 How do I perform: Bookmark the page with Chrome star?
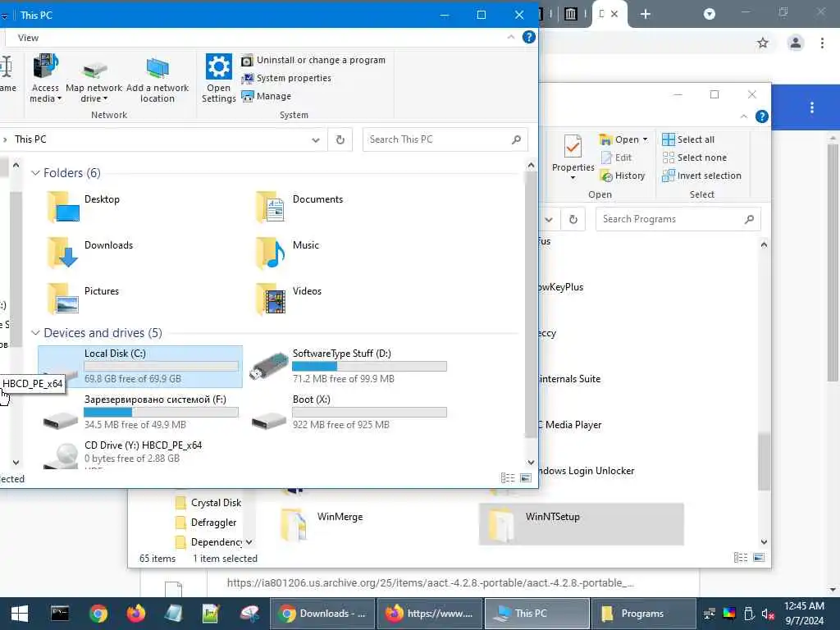[x=762, y=43]
